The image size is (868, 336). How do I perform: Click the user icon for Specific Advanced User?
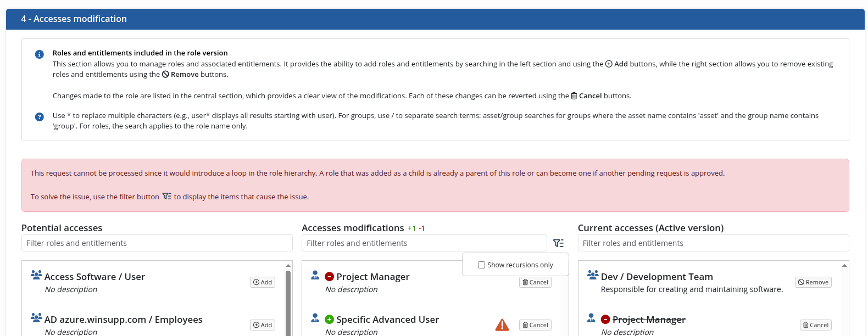pos(315,317)
